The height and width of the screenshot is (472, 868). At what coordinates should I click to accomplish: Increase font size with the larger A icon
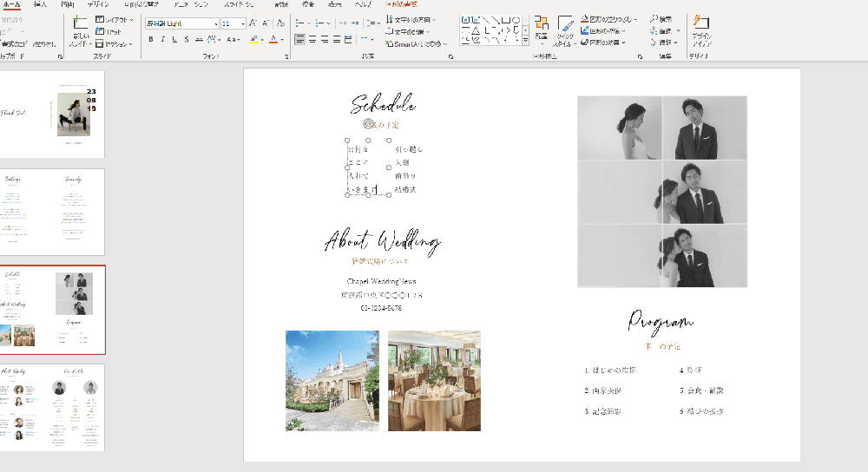254,23
